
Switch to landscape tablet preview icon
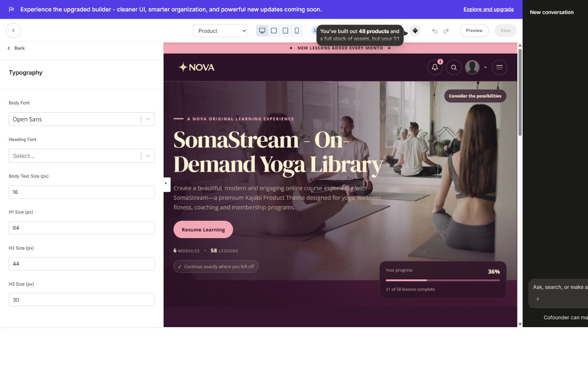point(274,31)
